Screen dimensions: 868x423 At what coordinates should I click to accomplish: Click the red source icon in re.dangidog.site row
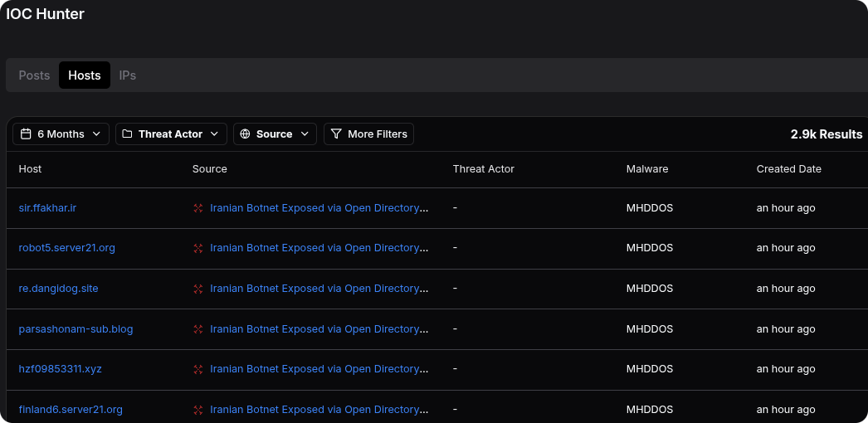pyautogui.click(x=198, y=289)
